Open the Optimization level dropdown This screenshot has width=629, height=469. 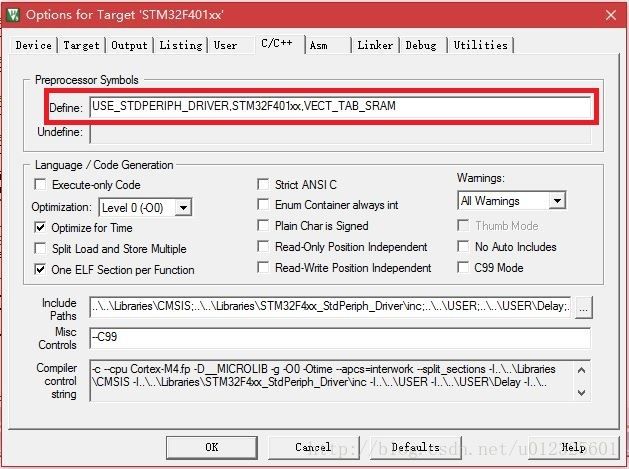[183, 207]
